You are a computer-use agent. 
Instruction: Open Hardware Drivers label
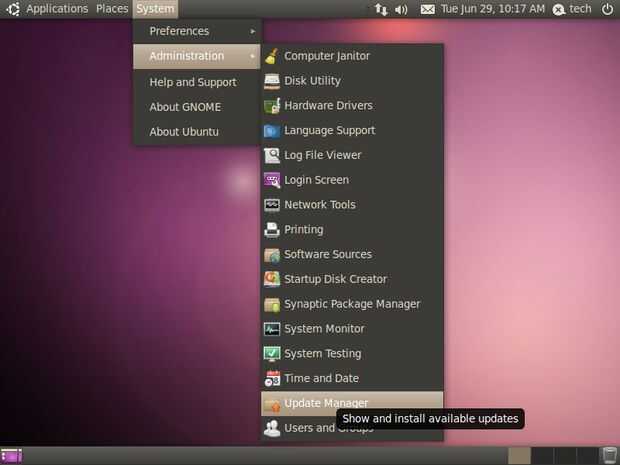(328, 106)
